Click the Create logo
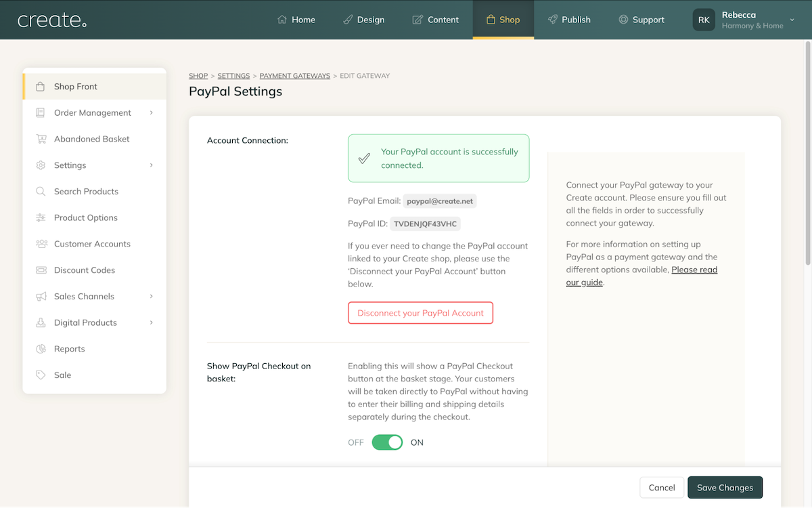 [52, 20]
